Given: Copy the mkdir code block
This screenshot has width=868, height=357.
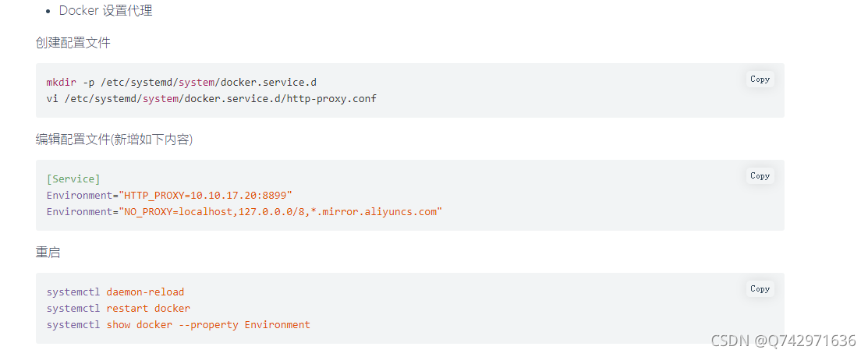Looking at the screenshot, I should click(760, 80).
